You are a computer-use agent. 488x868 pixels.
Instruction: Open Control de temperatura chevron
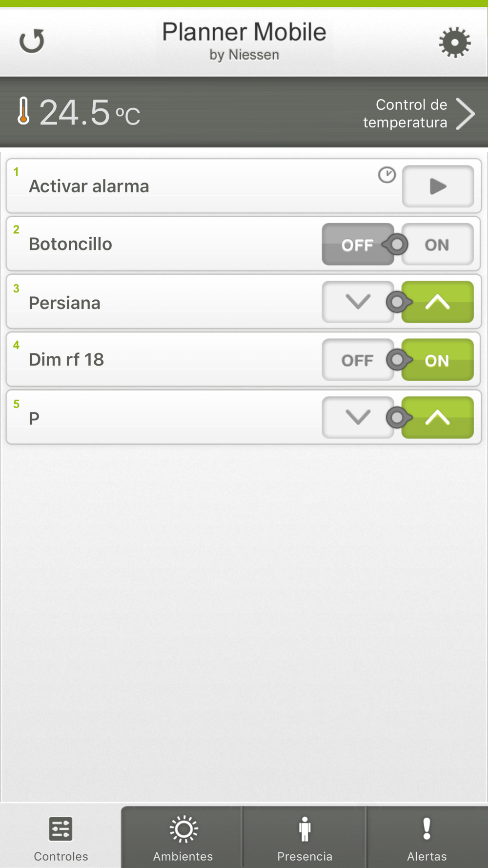(x=465, y=114)
